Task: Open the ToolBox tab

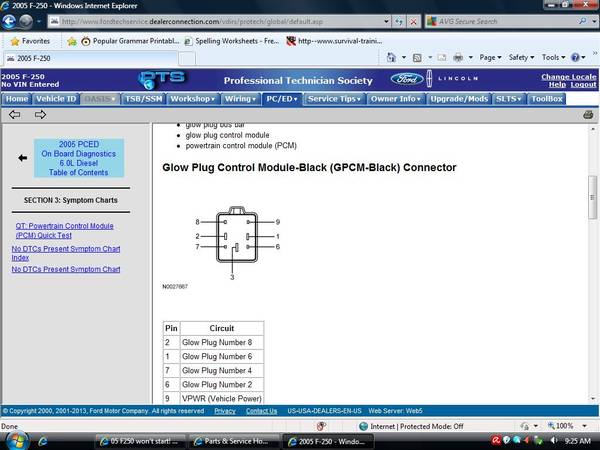Action: 547,99
